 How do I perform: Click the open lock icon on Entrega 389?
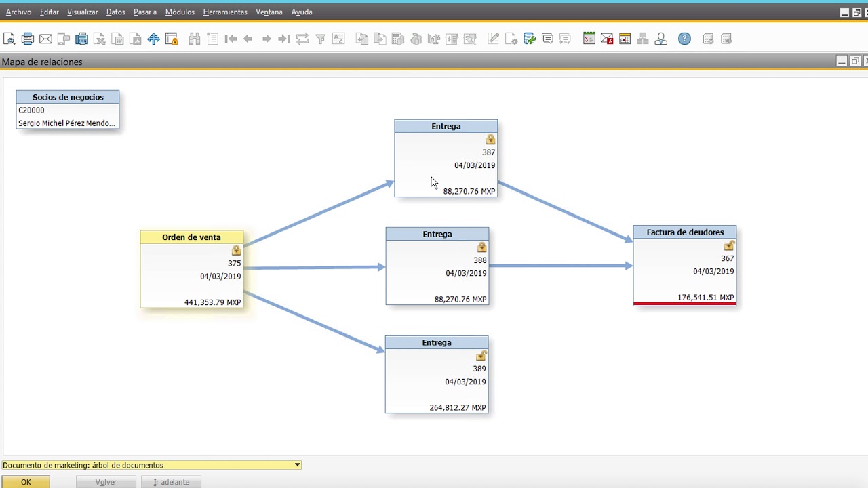pos(481,356)
